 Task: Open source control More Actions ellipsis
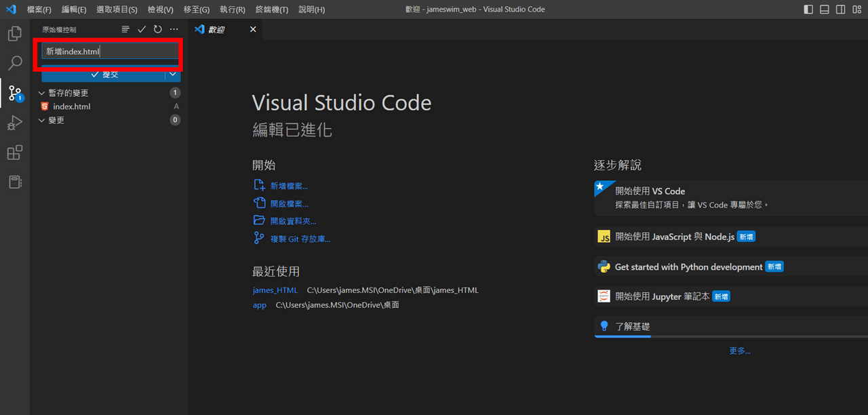[x=174, y=29]
